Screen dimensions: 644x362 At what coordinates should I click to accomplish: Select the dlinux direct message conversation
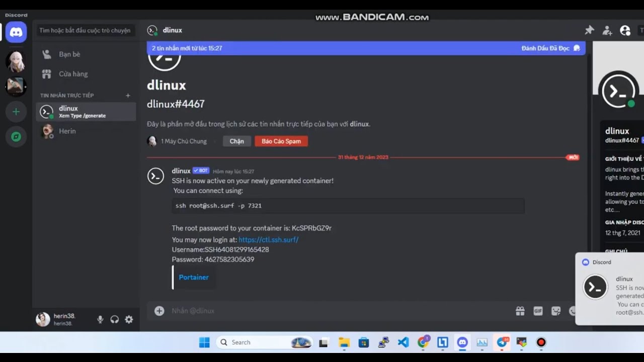pos(86,112)
